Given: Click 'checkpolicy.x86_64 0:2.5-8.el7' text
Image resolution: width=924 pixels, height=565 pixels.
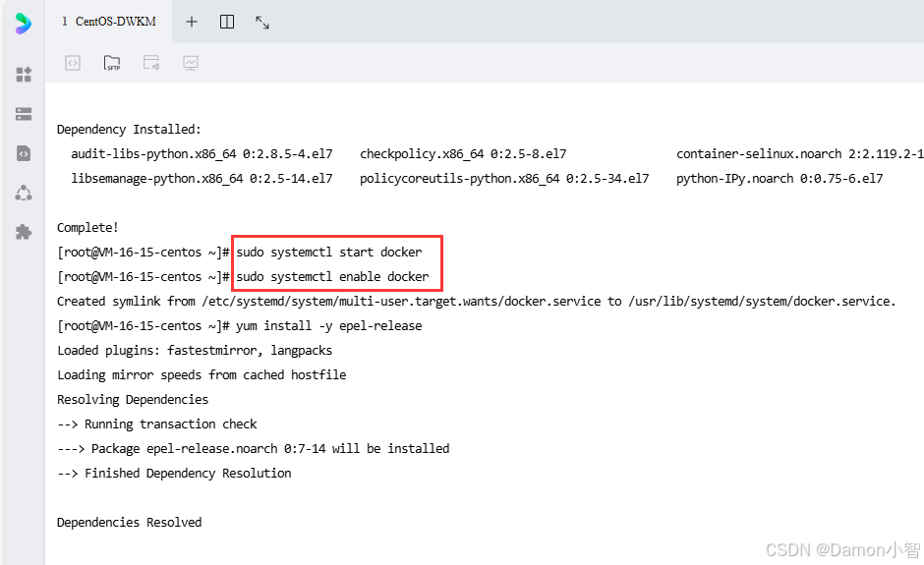Looking at the screenshot, I should pyautogui.click(x=463, y=153).
